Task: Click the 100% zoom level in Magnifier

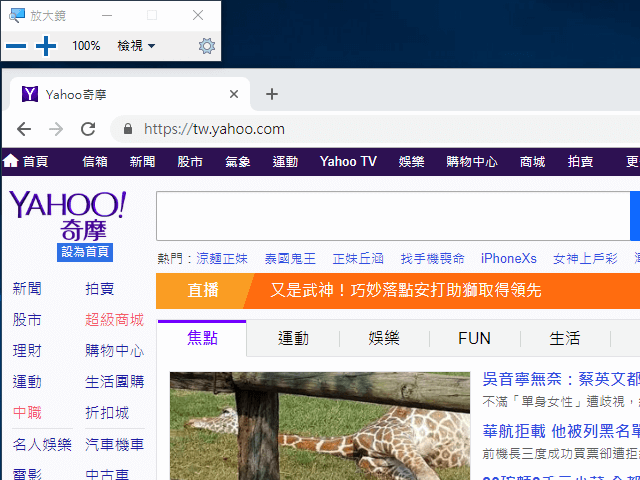Action: click(86, 46)
